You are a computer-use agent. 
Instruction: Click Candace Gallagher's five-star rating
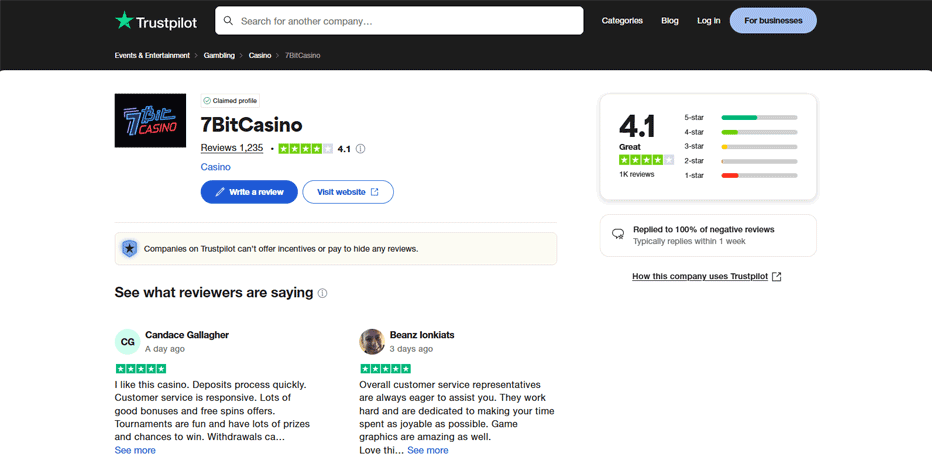[x=140, y=368]
